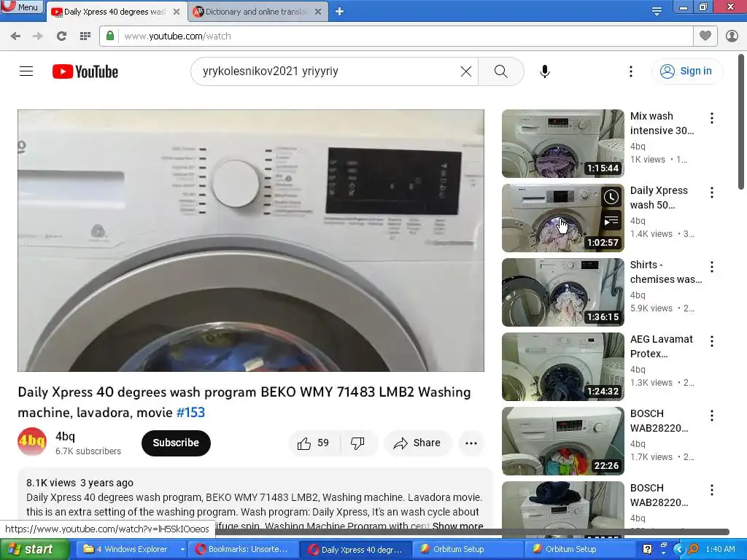Open more actions ellipsis under video
Viewport: 747px width, 560px height.
471,443
